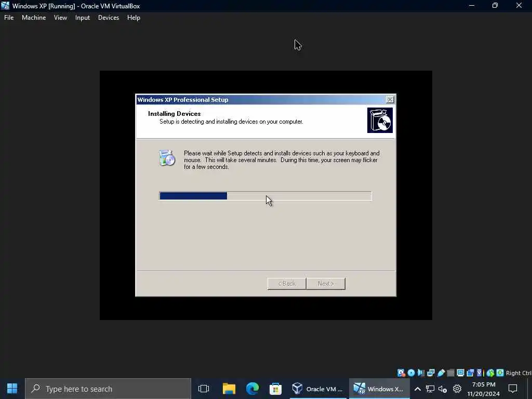
Task: Open the Help menu
Action: [x=134, y=18]
